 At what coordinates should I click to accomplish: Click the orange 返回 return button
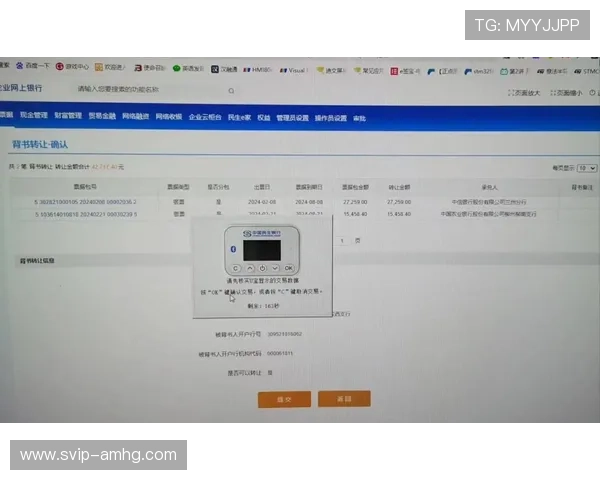344,399
